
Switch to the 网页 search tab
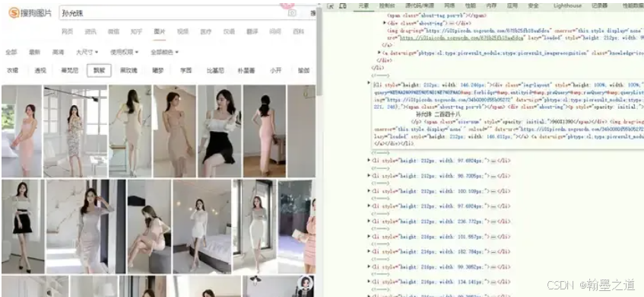click(68, 32)
